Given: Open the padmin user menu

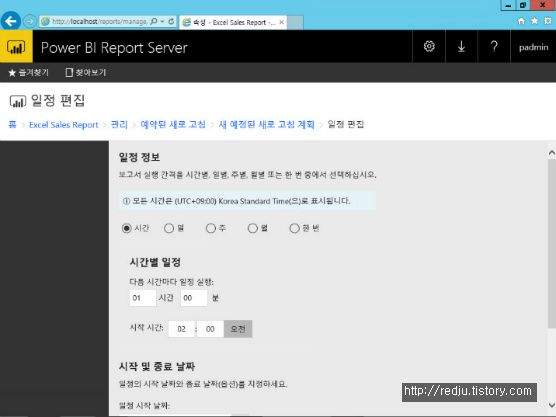Looking at the screenshot, I should click(x=533, y=47).
